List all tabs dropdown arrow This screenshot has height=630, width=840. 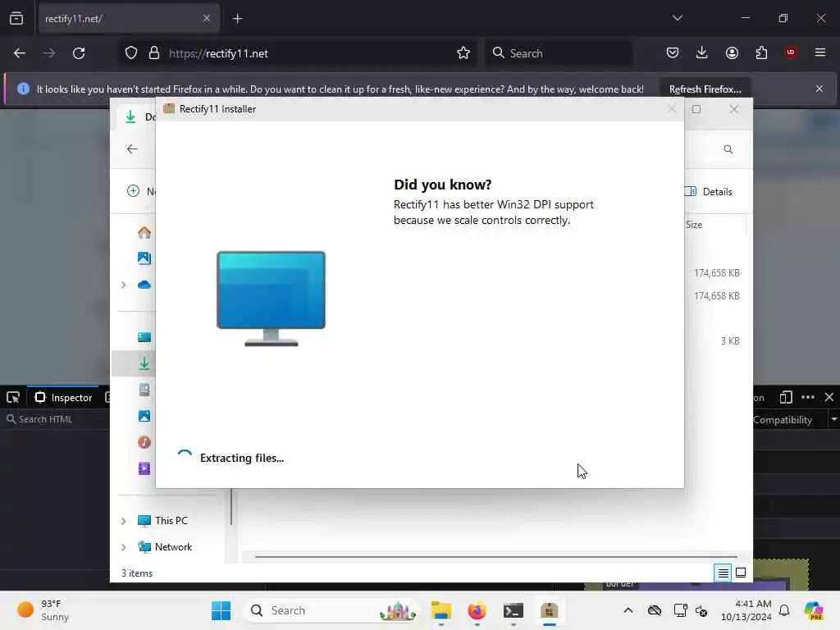point(678,18)
